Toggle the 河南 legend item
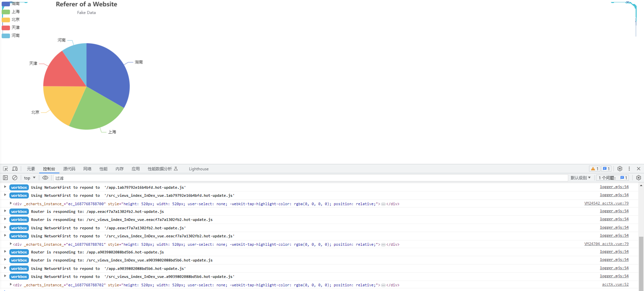 point(11,36)
